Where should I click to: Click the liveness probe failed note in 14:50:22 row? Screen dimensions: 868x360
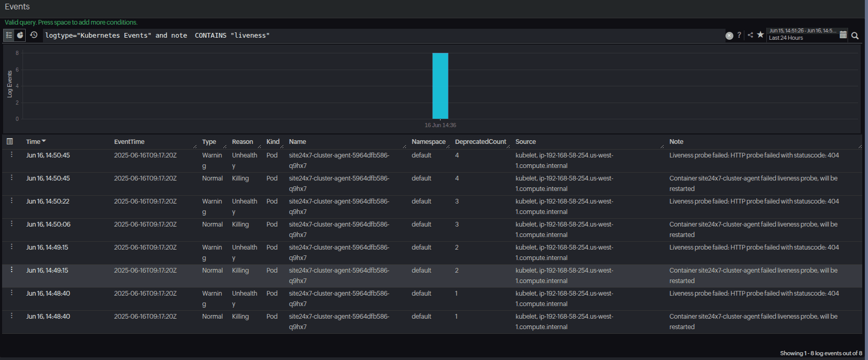(x=754, y=201)
